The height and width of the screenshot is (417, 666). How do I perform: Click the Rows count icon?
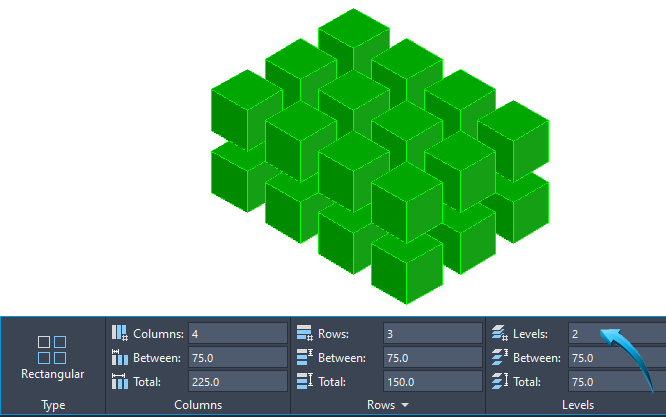[305, 333]
